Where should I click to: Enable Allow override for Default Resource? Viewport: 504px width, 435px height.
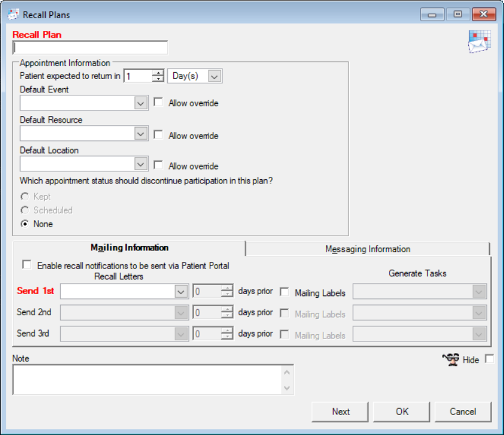158,135
